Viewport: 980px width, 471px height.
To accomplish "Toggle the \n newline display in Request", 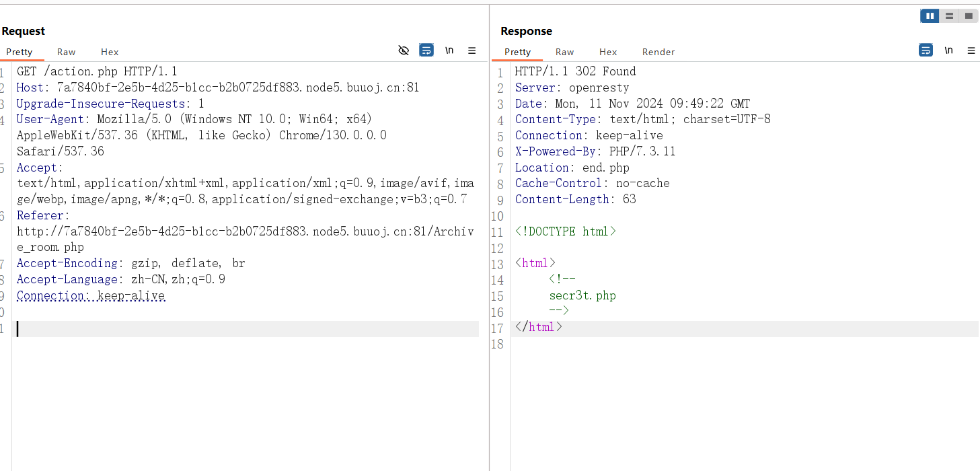I will [x=449, y=50].
